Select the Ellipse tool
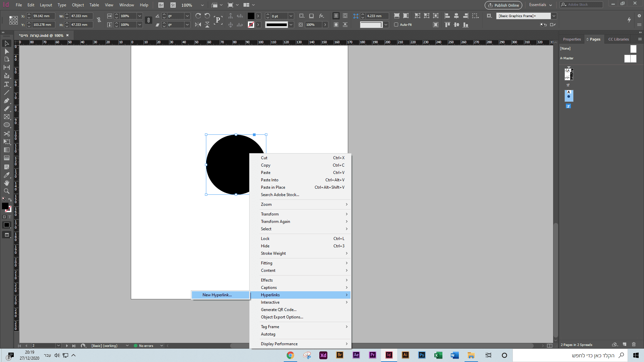The image size is (644, 362). [6, 125]
